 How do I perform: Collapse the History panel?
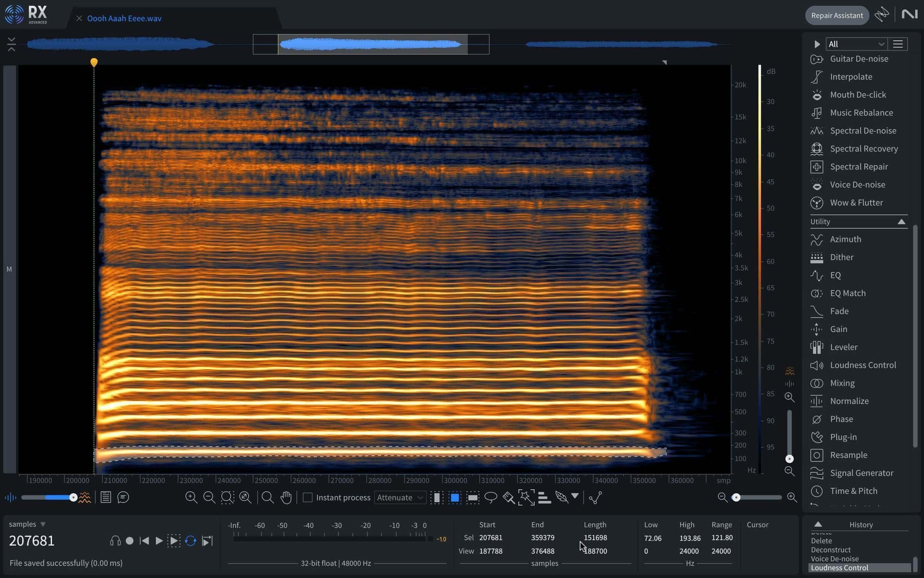click(818, 524)
